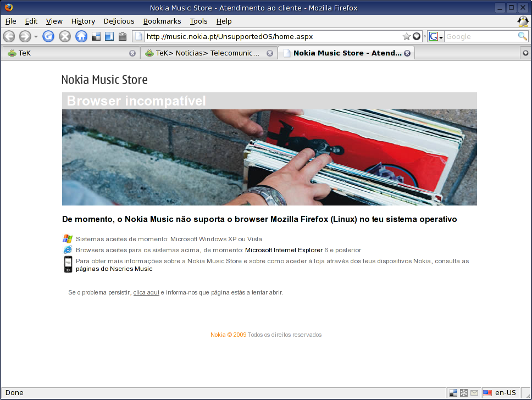Switch to the TeK> Notícias> Telecomunic tab
This screenshot has height=400, width=532.
click(209, 53)
